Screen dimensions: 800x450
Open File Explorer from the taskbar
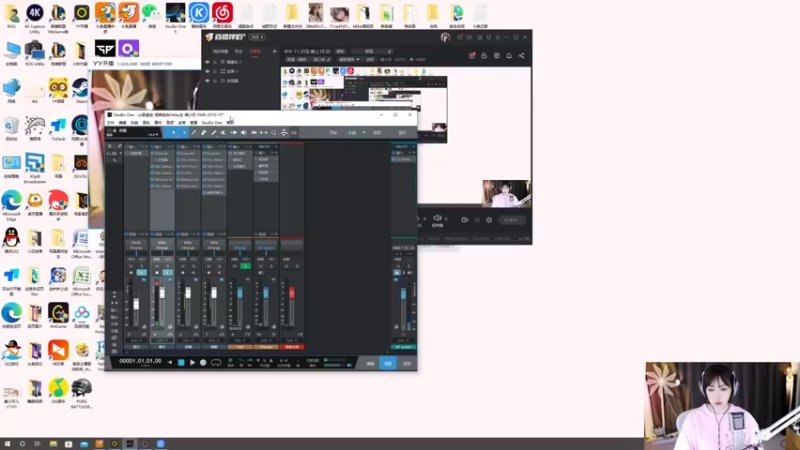(53, 444)
